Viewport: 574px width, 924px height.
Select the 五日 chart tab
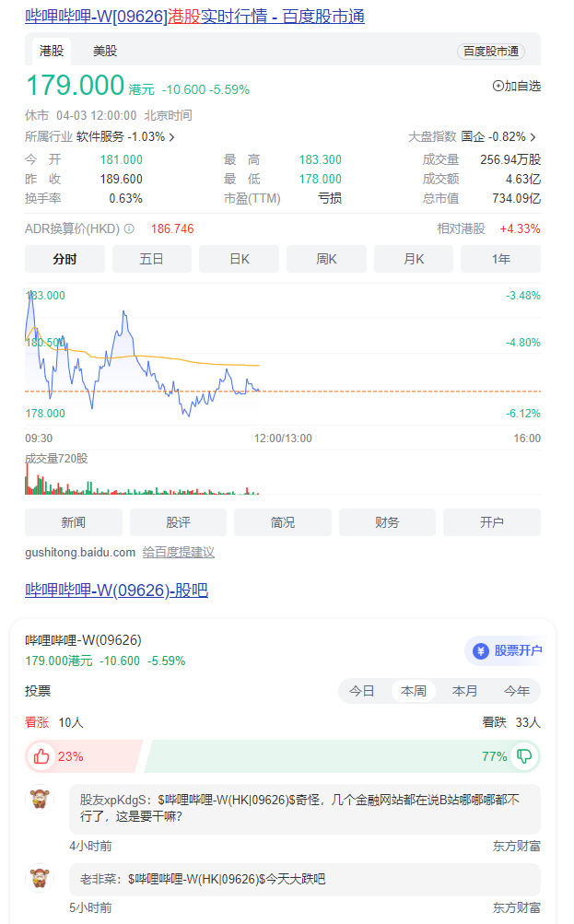(x=151, y=259)
